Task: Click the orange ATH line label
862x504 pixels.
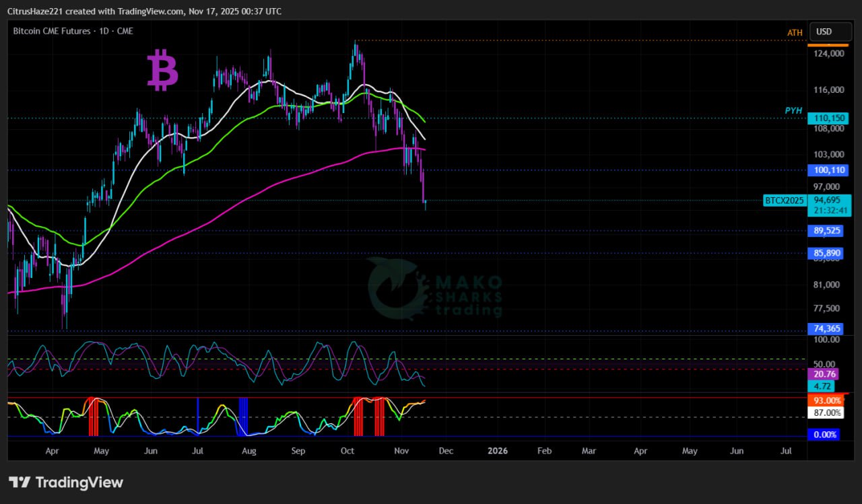Action: 795,32
